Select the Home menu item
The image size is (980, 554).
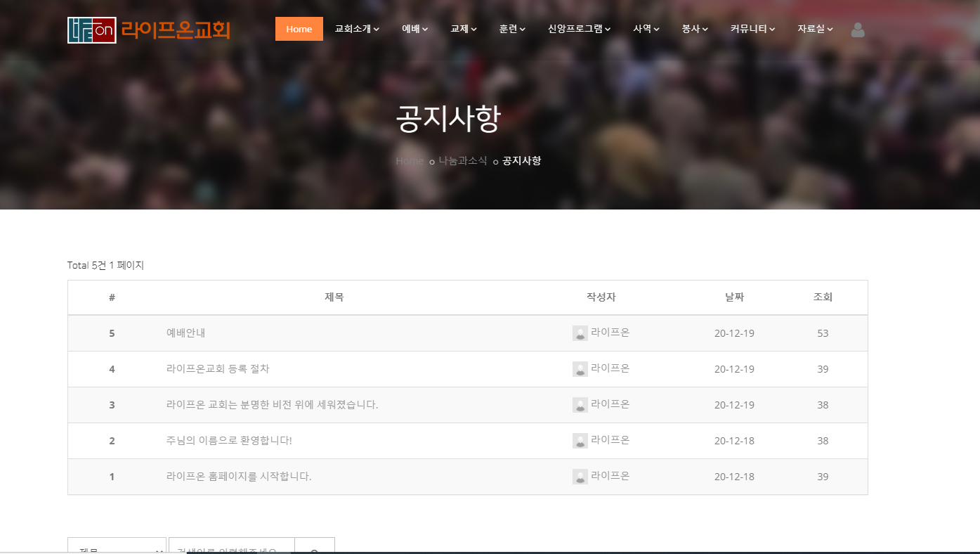click(299, 29)
